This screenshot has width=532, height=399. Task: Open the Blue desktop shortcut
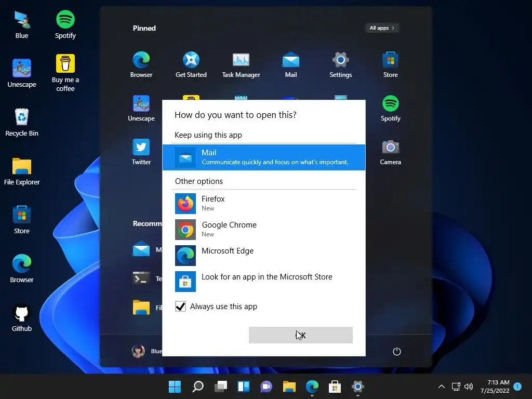pos(22,25)
